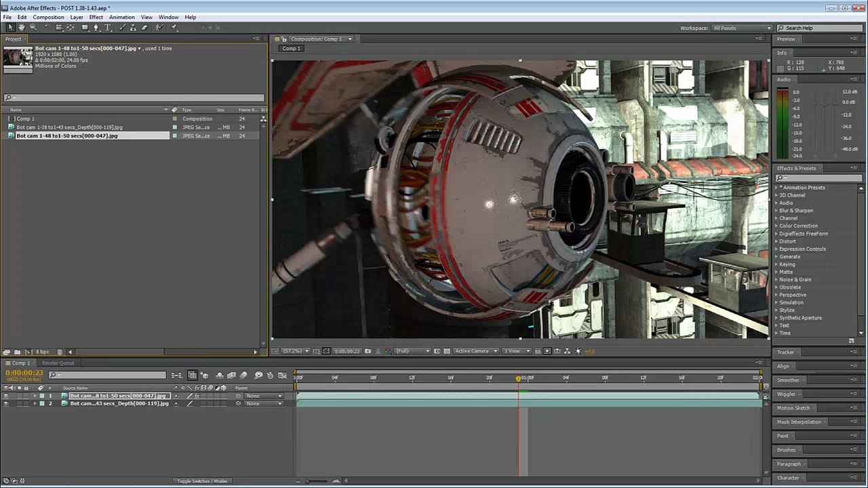This screenshot has width=868, height=488.
Task: Click Toggle Switches / Modes button
Action: 202,481
